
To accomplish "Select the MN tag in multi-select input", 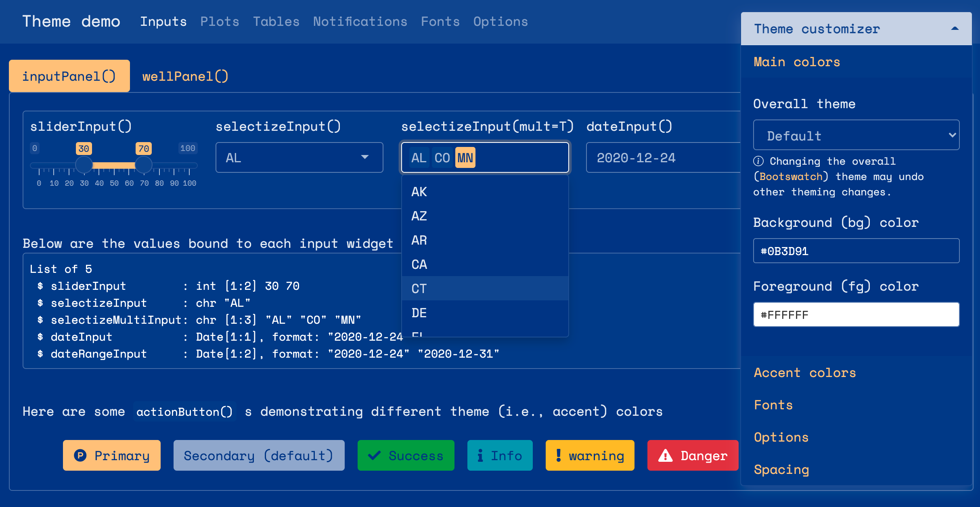I will 465,157.
